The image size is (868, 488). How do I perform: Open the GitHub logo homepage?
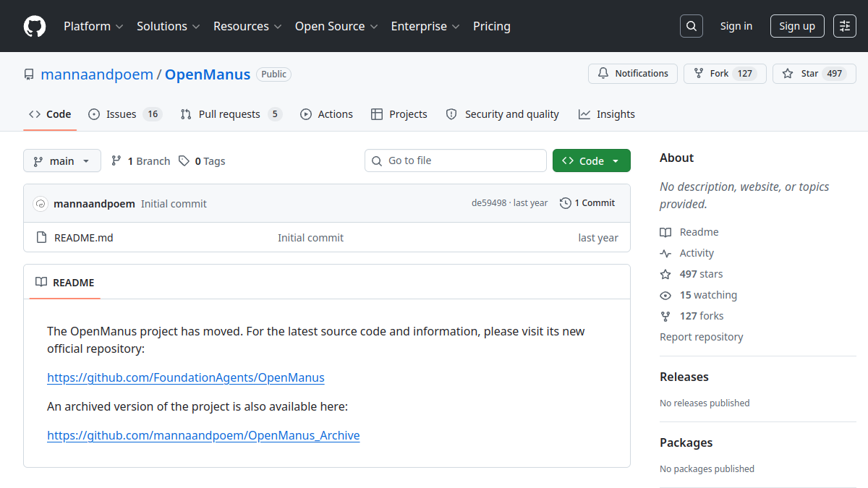point(35,26)
